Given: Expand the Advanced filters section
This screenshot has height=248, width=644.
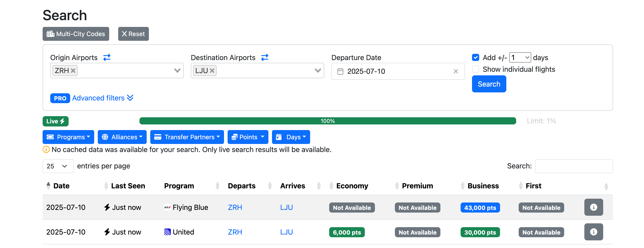Looking at the screenshot, I should [103, 98].
